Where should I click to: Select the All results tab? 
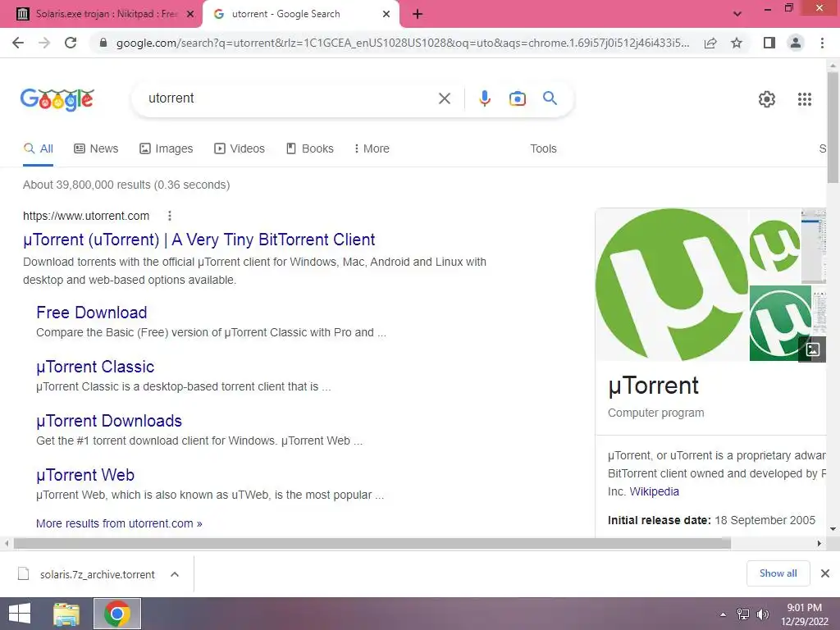[38, 149]
